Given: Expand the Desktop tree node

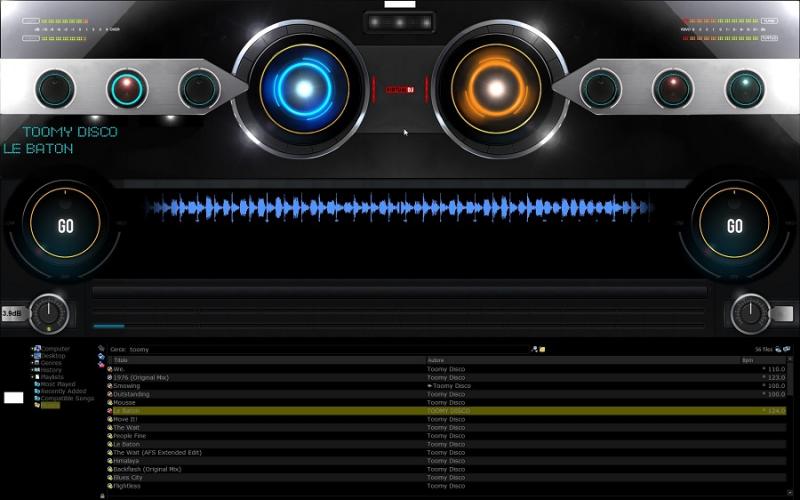Looking at the screenshot, I should coord(32,356).
